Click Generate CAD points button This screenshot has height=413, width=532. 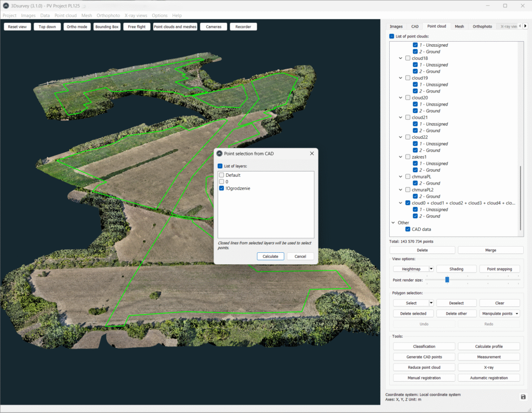(x=424, y=357)
